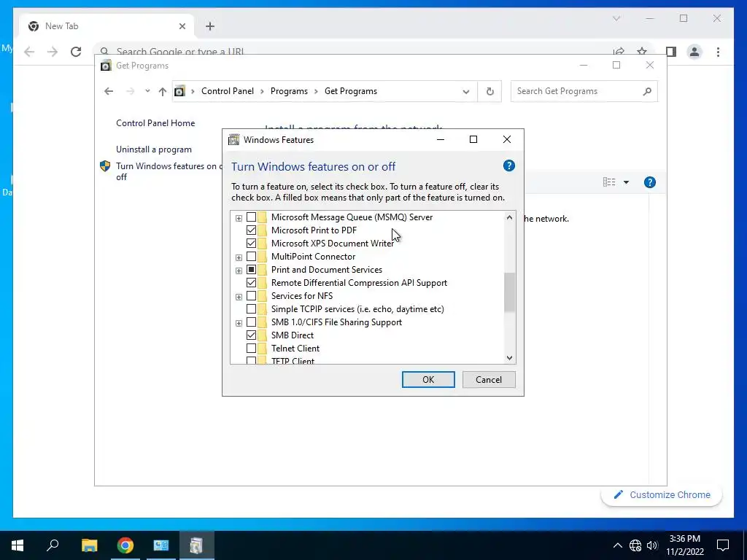Open Control Panel Home link

(x=155, y=122)
